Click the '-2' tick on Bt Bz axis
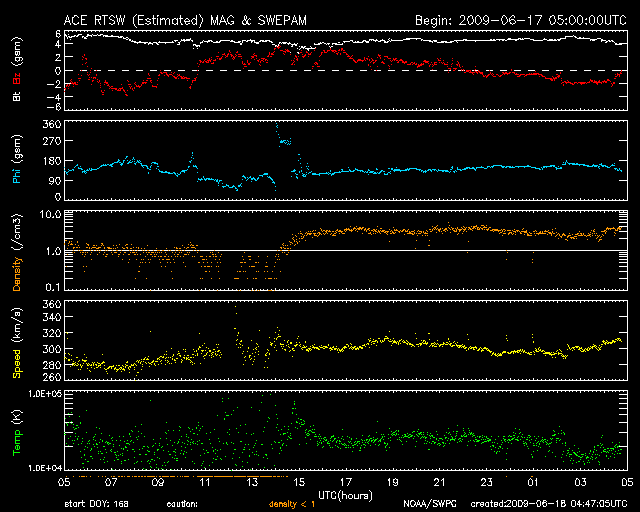This screenshot has width=640, height=512. (54, 84)
